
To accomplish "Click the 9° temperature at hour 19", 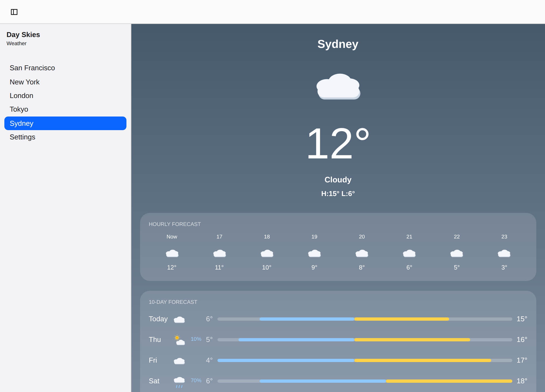I will coord(314,267).
